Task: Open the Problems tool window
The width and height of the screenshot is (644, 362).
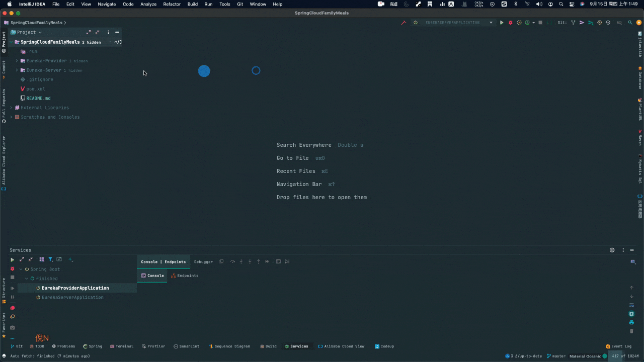Action: point(63,346)
